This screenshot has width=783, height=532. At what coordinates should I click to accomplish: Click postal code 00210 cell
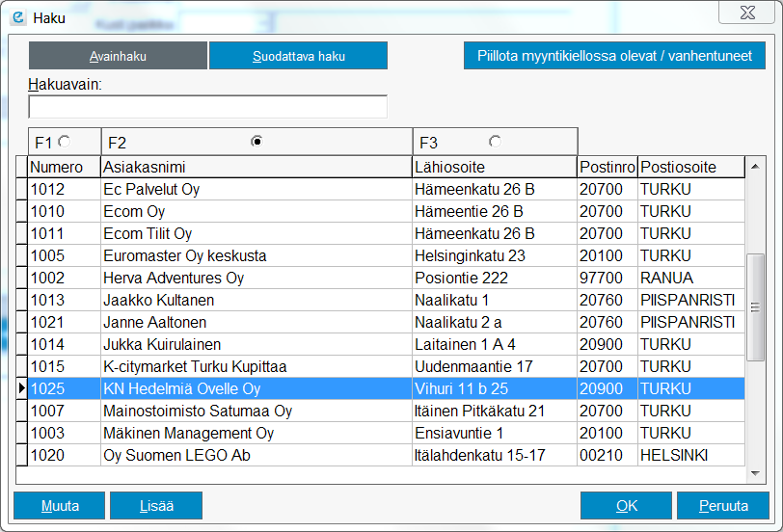(x=607, y=455)
